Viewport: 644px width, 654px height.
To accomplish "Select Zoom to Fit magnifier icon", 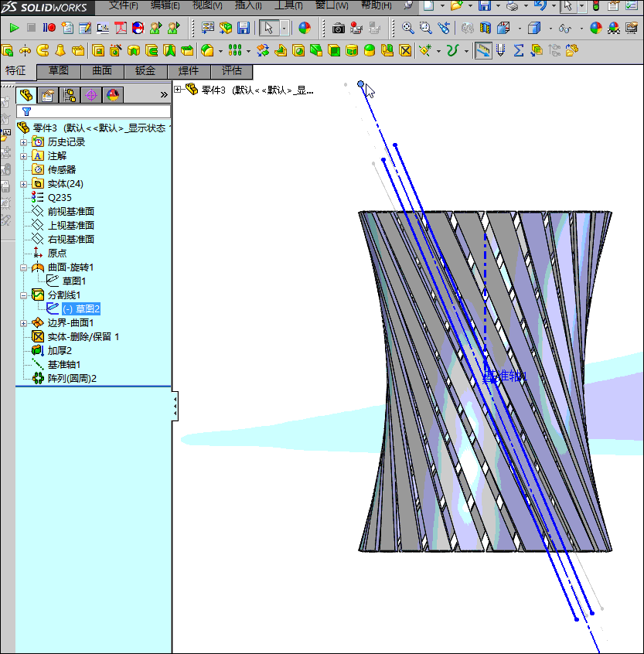I will 407,28.
